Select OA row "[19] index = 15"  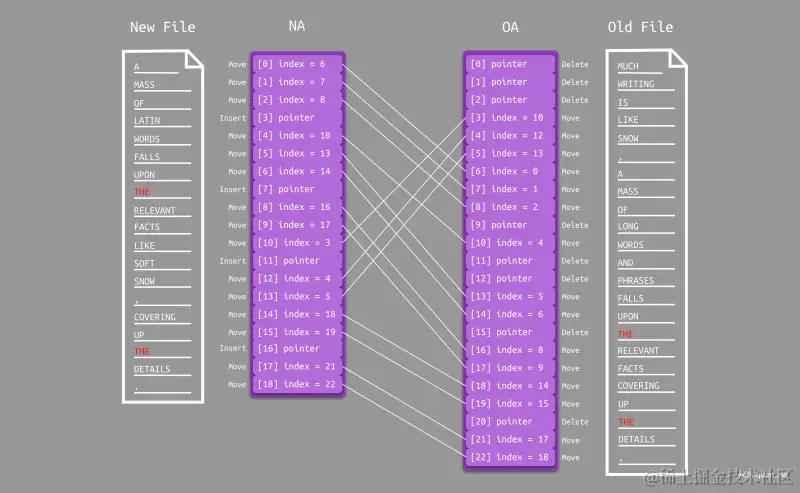tap(510, 403)
